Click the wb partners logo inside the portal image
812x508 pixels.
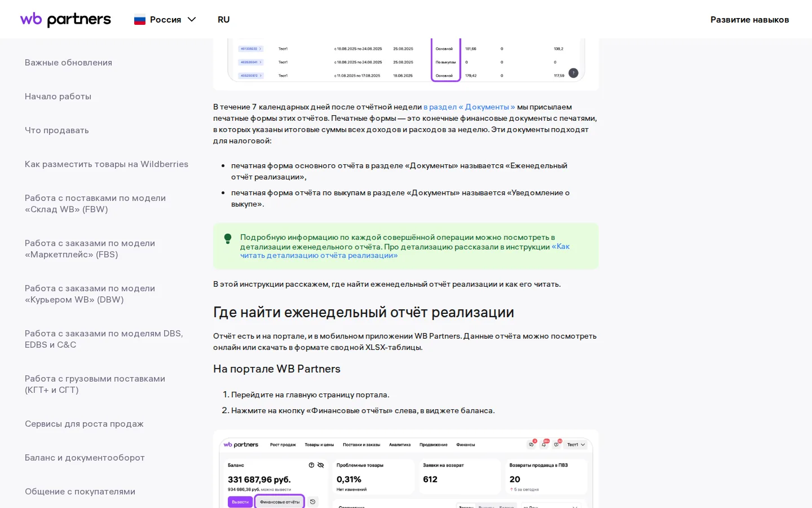[x=241, y=445]
